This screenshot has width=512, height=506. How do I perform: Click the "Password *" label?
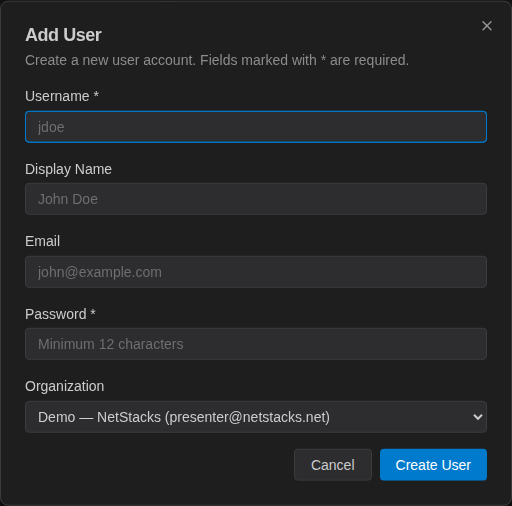60,314
